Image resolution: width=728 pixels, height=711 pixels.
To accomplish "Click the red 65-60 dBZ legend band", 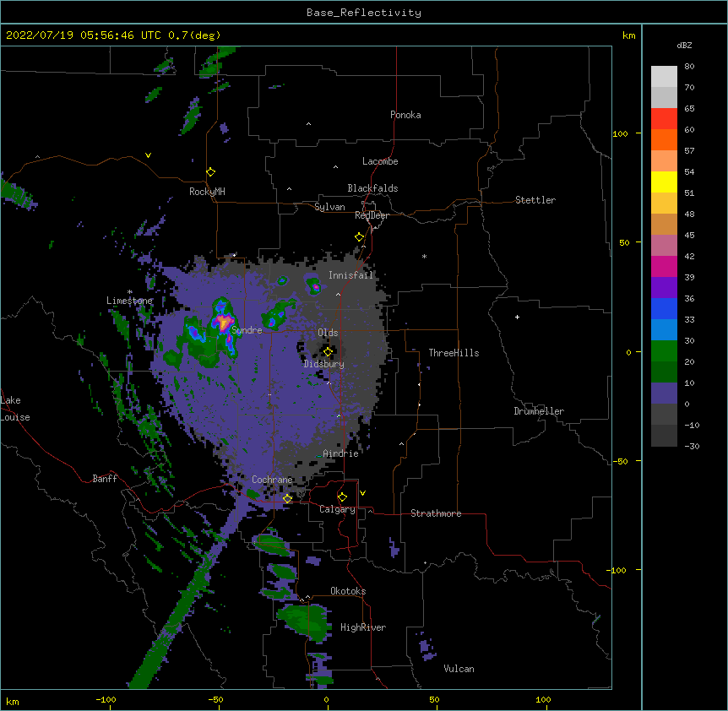I will tap(664, 119).
